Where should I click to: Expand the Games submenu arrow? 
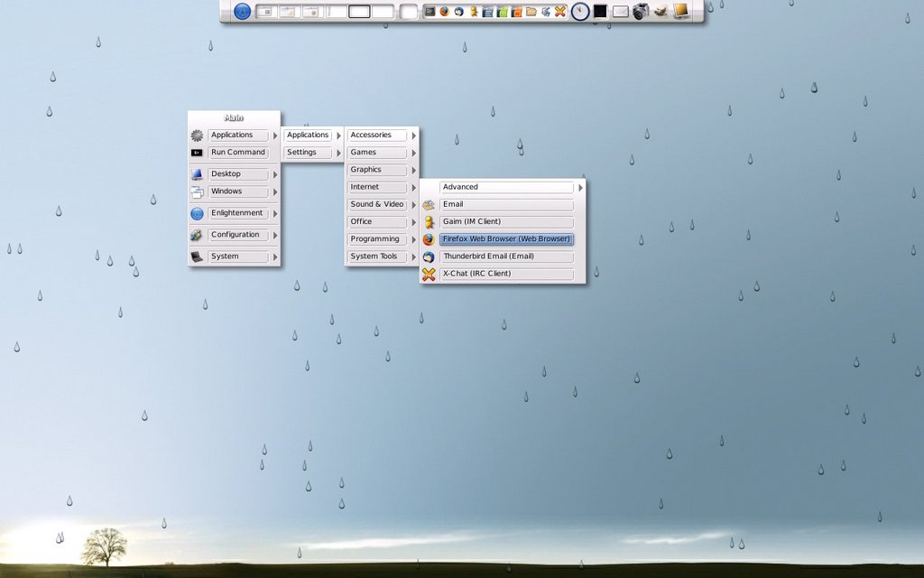413,153
